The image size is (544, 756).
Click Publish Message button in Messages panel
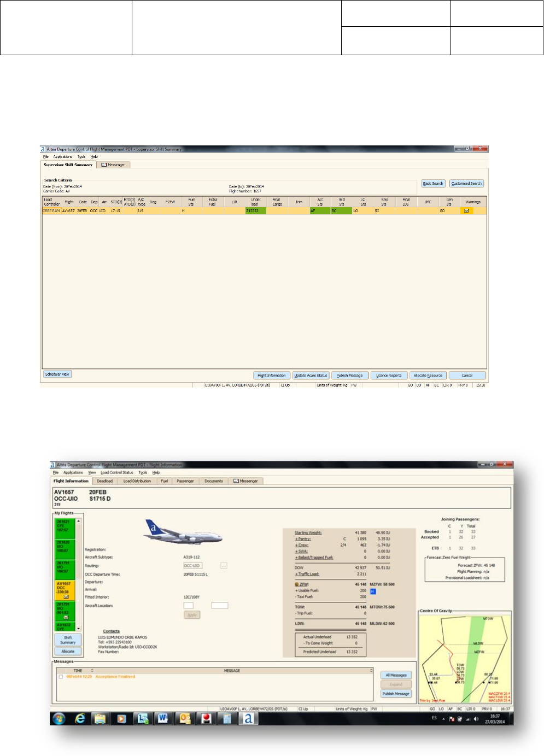pyautogui.click(x=396, y=694)
